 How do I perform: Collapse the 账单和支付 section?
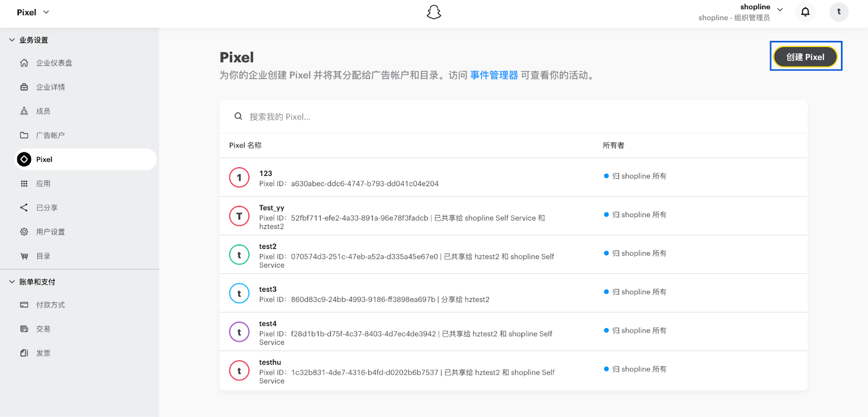tap(12, 282)
